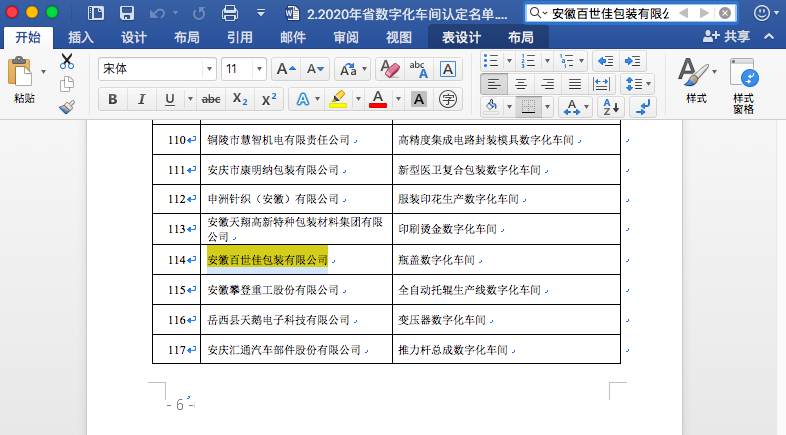Open customize quick access toolbar arrow

tap(261, 13)
